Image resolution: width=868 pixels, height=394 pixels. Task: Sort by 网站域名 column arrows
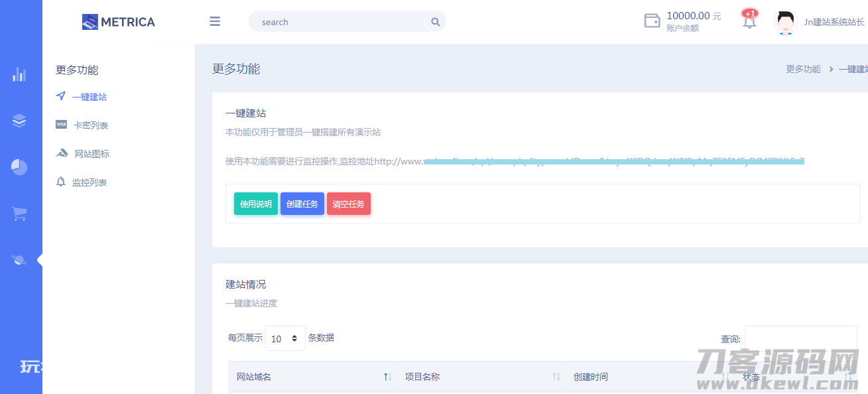click(388, 377)
